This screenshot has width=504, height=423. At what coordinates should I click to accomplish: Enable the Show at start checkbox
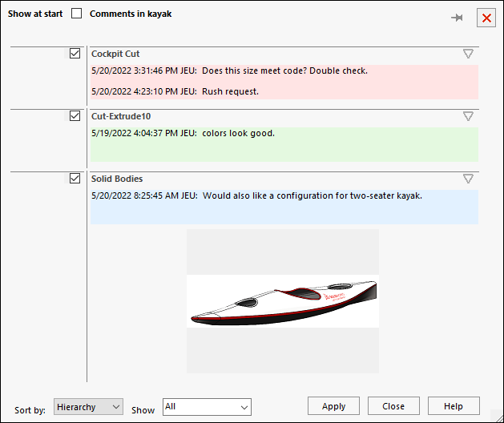[77, 14]
